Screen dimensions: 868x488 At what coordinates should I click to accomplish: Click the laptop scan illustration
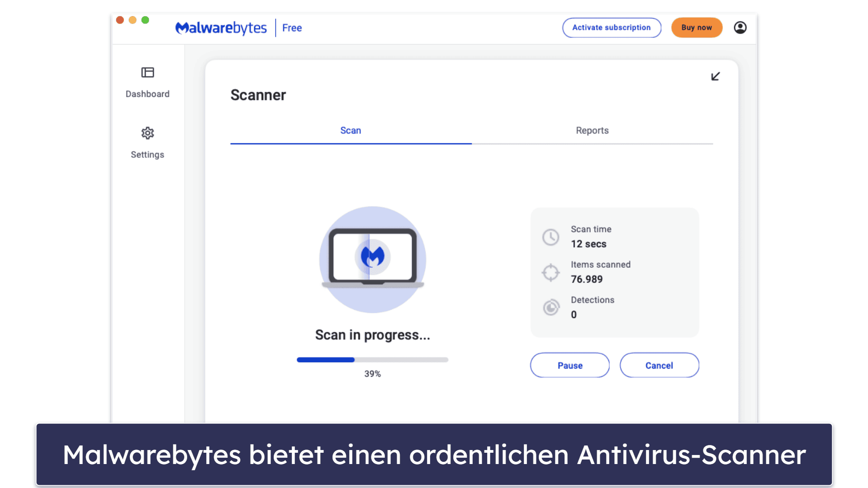tap(373, 260)
